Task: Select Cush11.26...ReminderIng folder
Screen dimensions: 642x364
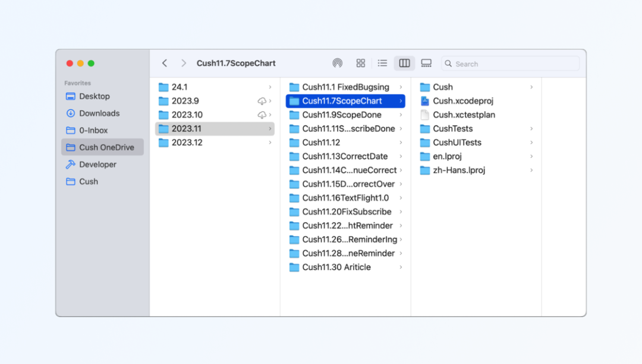Action: (x=345, y=240)
